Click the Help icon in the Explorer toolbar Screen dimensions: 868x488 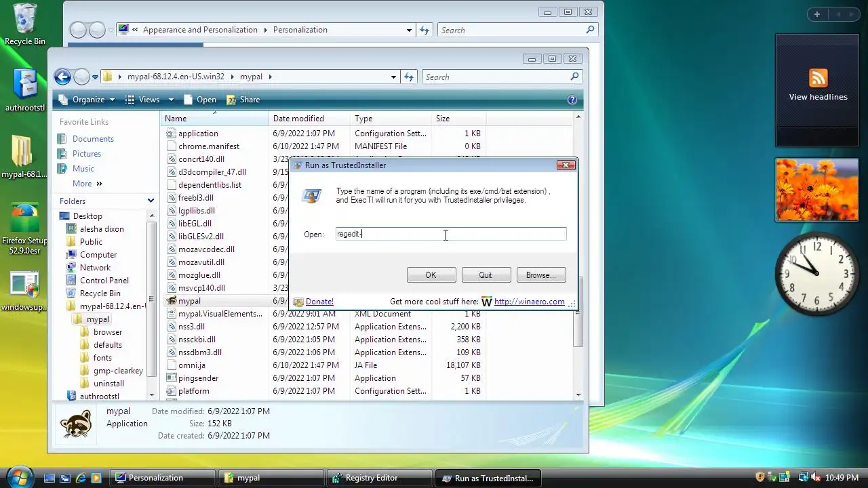pos(572,100)
